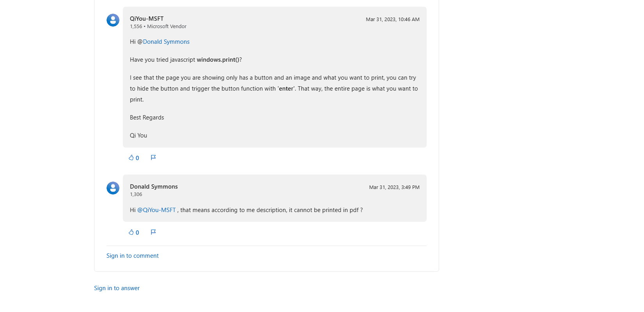Click the like count on Donald Symmons' comment

point(137,233)
